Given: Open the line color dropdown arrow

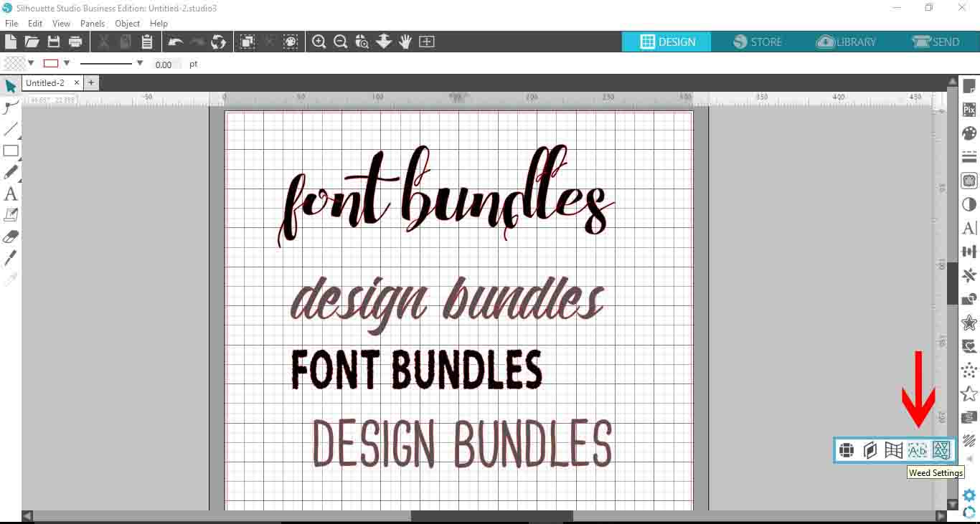Looking at the screenshot, I should pos(66,63).
